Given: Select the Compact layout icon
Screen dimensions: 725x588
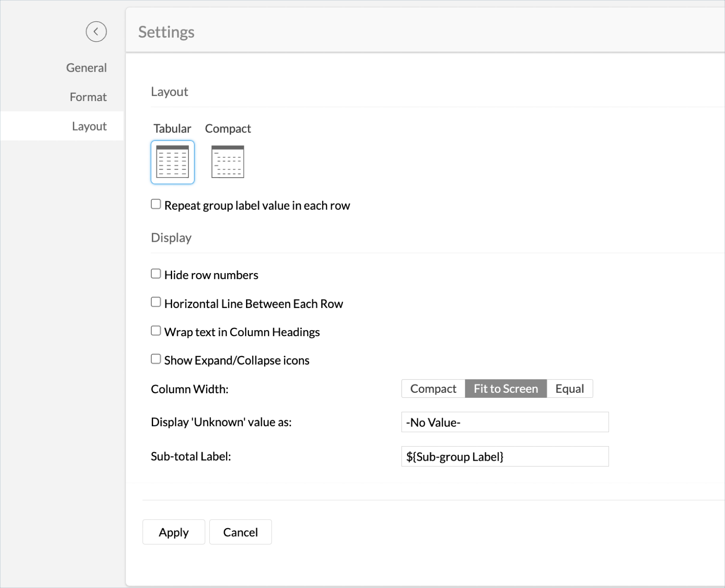Looking at the screenshot, I should pos(228,162).
